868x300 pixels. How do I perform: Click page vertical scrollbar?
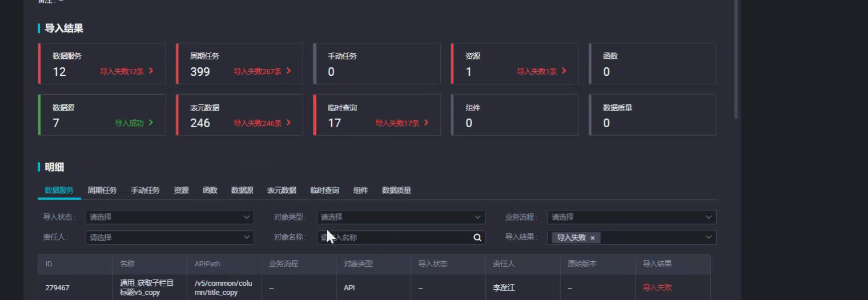tap(736, 59)
